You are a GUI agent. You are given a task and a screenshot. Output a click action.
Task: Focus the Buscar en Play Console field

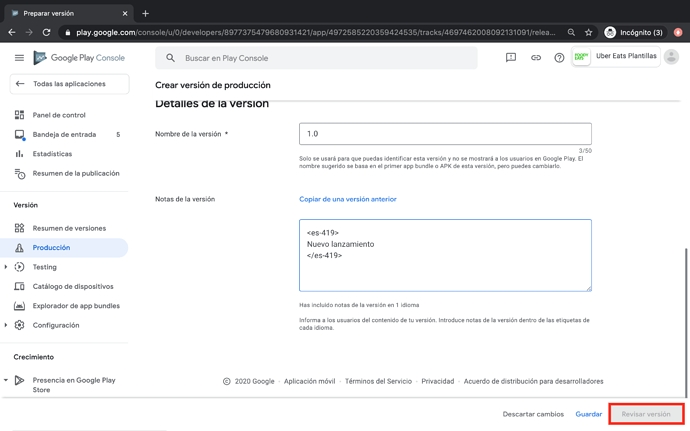pos(316,58)
